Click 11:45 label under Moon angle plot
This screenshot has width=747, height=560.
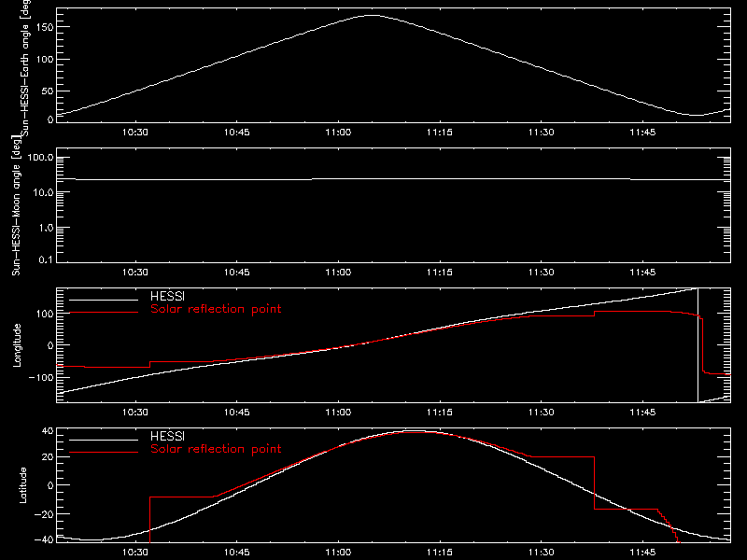click(x=642, y=273)
